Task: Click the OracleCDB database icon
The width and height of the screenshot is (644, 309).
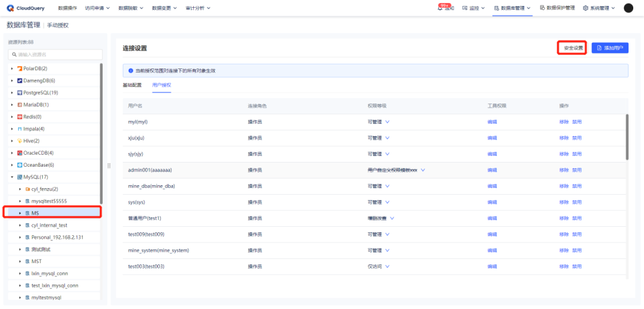Action: [19, 153]
